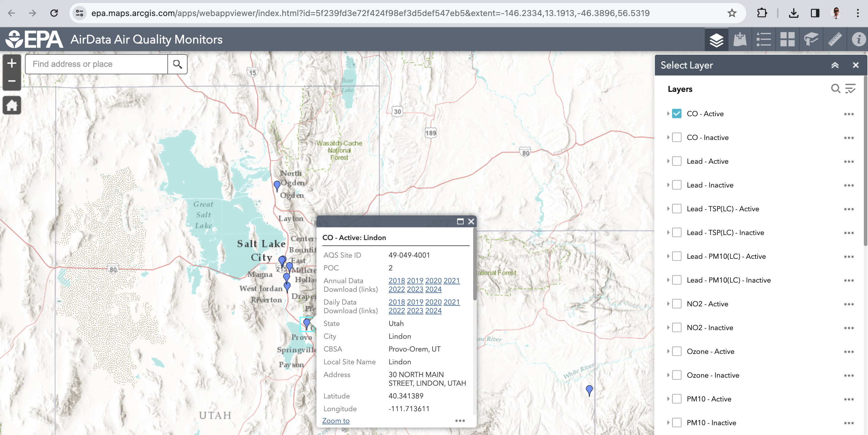Collapse the Select Layer panel with double chevron
868x435 pixels.
[835, 65]
